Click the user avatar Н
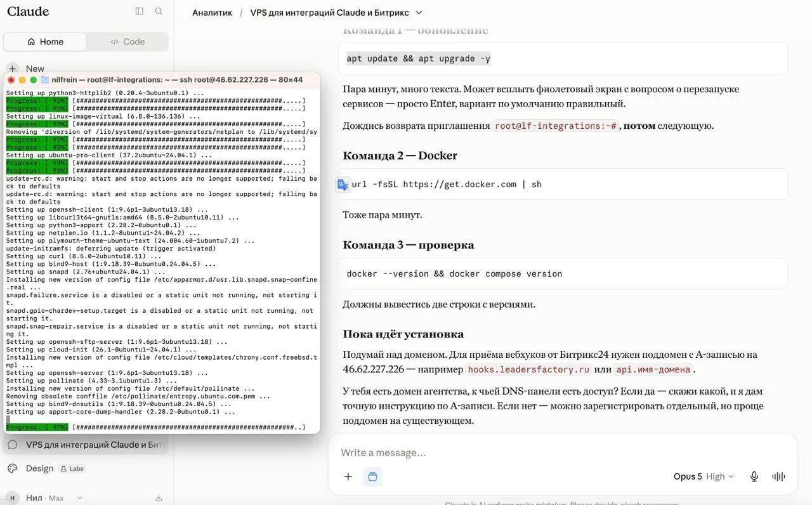The height and width of the screenshot is (505, 812). [13, 498]
